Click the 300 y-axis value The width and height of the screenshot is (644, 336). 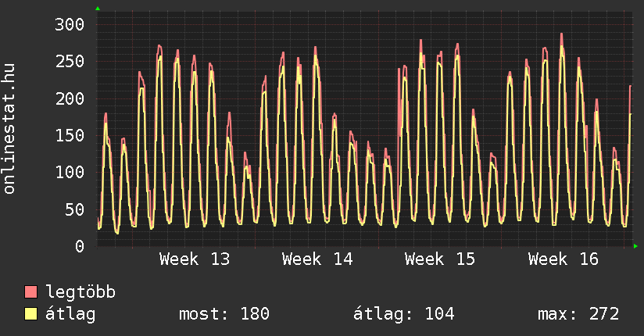pyautogui.click(x=69, y=24)
